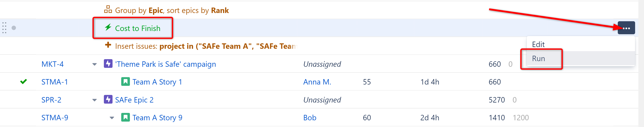Collapse the SPR-2 SAFe Epic 2 row
This screenshot has height=127, width=644.
[95, 100]
